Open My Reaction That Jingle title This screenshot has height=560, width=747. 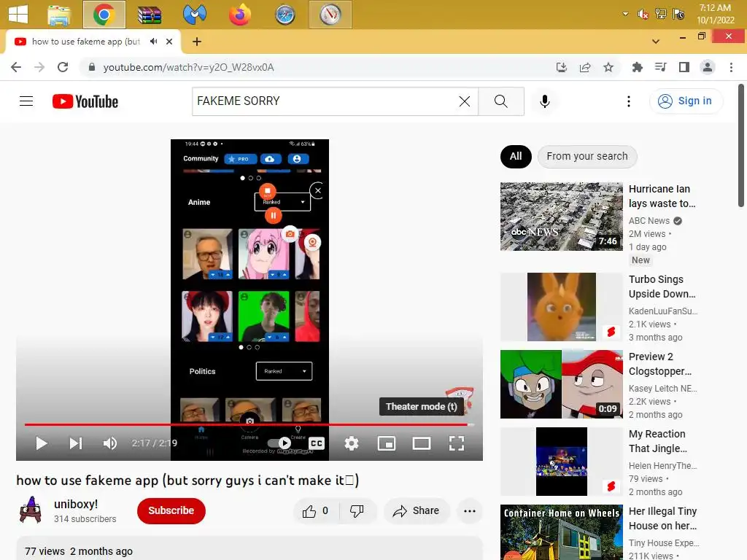(657, 441)
